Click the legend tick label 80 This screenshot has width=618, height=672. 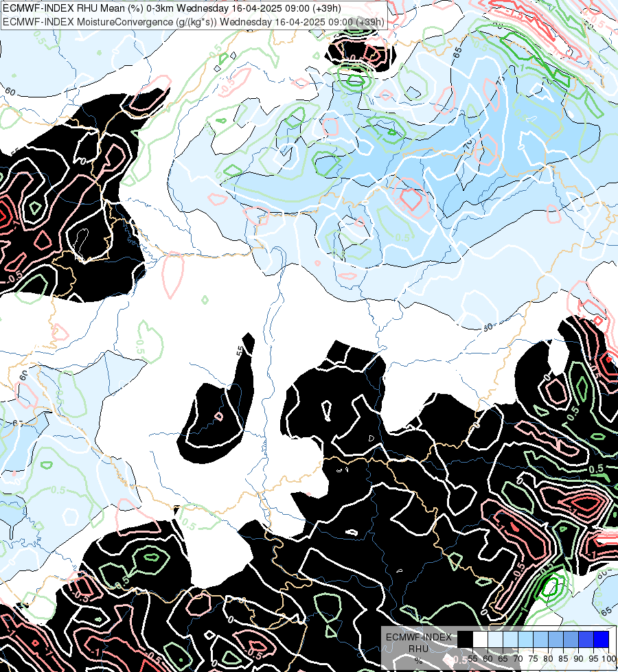[548, 659]
